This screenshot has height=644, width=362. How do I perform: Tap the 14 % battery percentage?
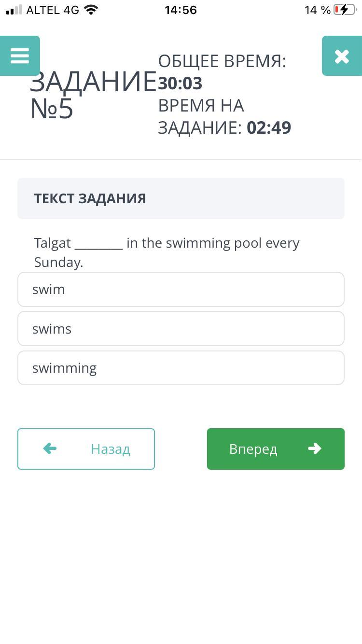pos(317,10)
